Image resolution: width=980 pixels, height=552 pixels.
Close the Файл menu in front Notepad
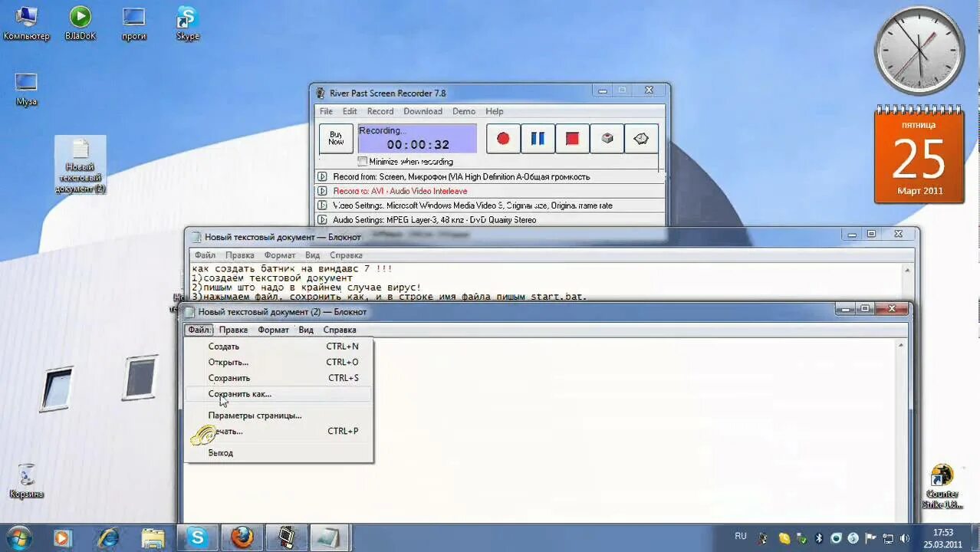[199, 330]
